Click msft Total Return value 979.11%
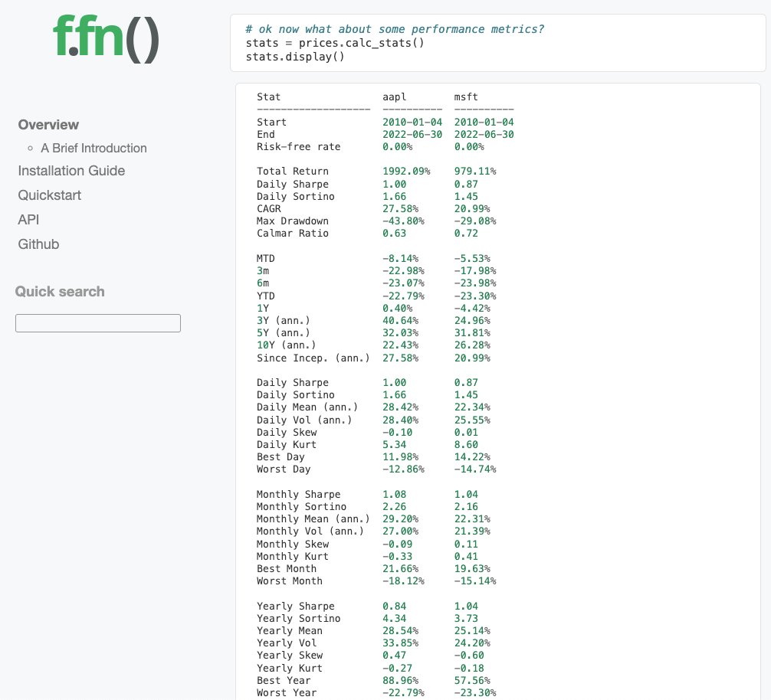 pyautogui.click(x=475, y=171)
